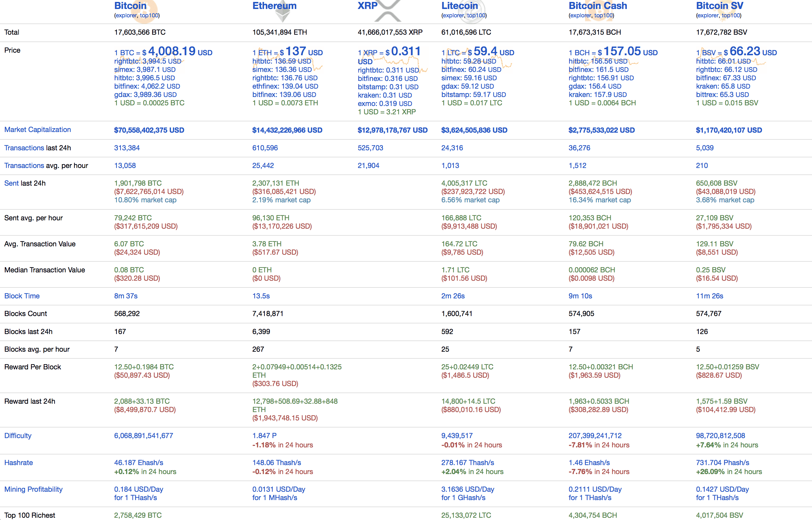This screenshot has height=520, width=812.
Task: Click Bitcoin SV block time 11m 26s
Action: [x=709, y=296]
